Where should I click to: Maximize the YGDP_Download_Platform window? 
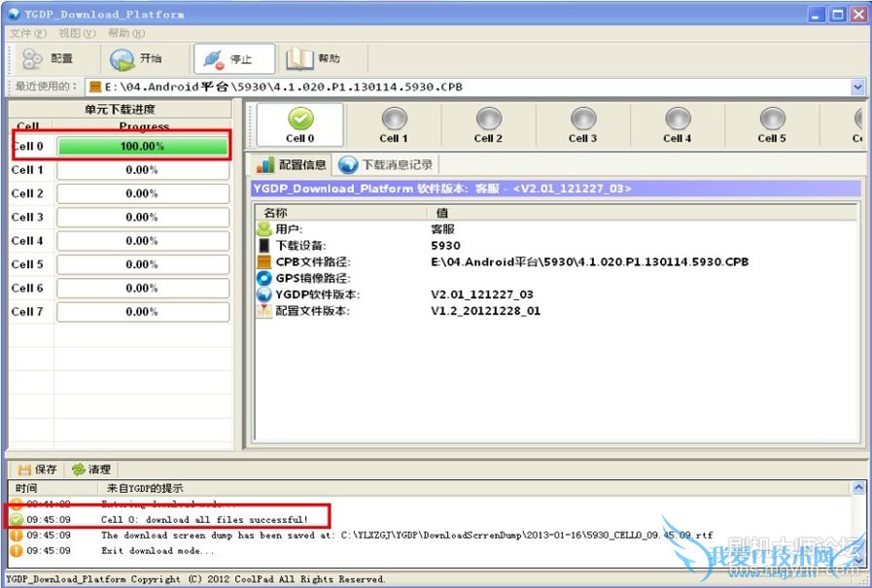coord(838,15)
